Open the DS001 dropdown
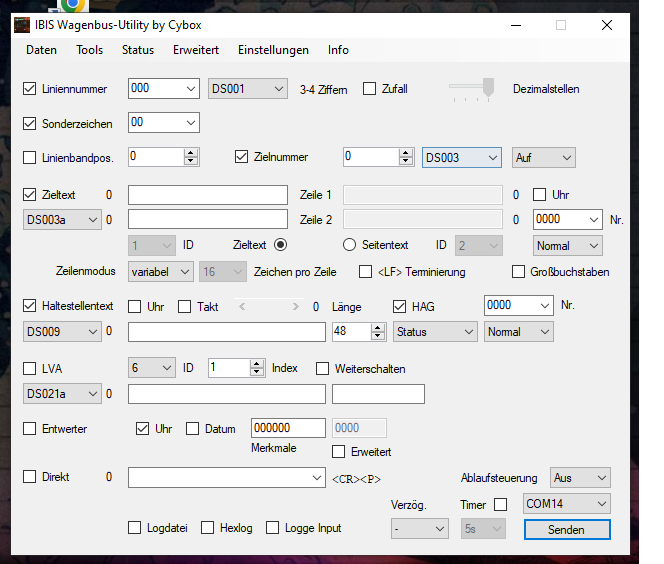This screenshot has height=564, width=664. (x=248, y=89)
